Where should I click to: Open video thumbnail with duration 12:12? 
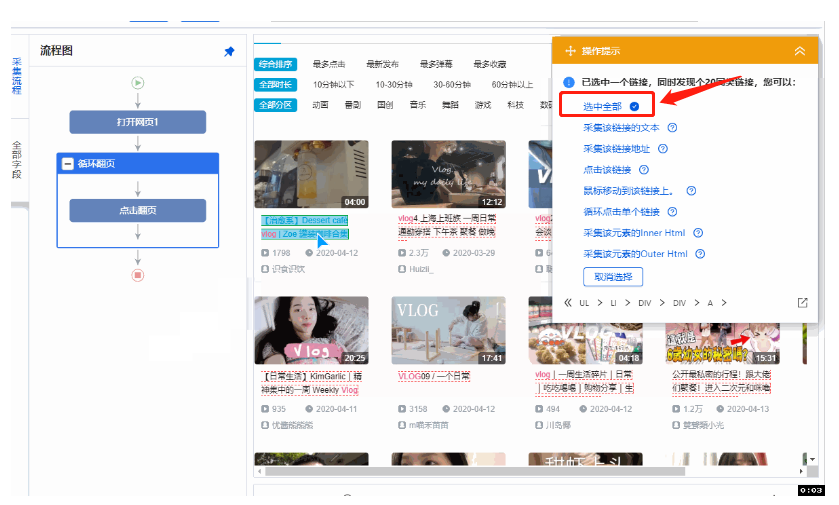[x=448, y=174]
